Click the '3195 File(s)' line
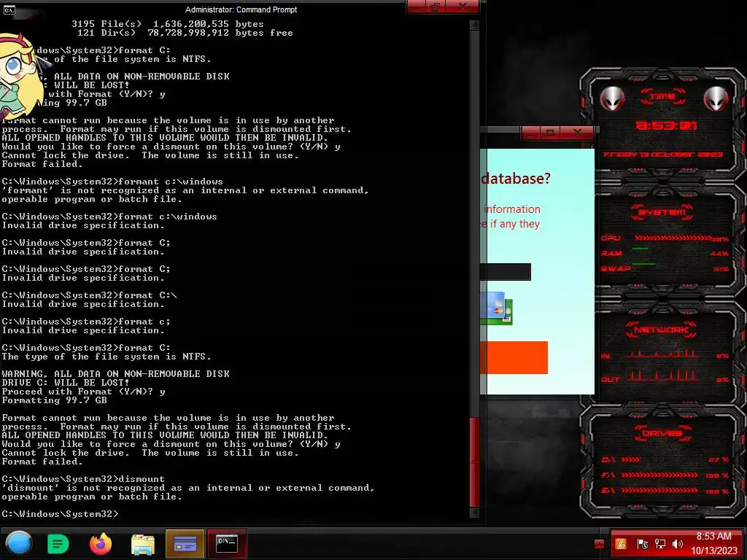This screenshot has height=560, width=747. click(x=168, y=24)
